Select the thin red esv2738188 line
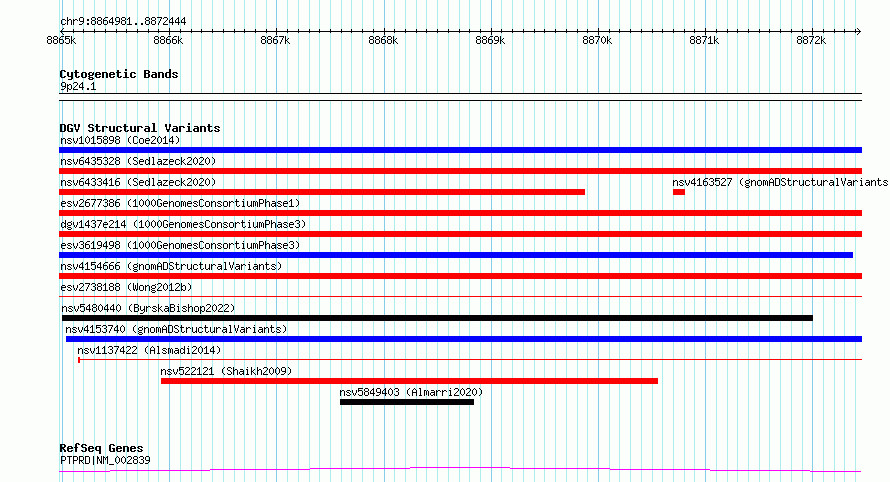 coord(460,296)
